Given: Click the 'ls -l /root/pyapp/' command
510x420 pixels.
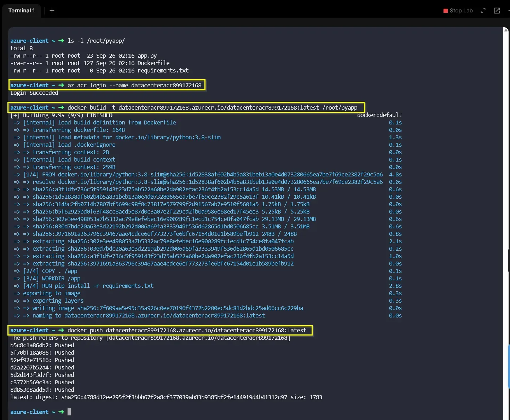Looking at the screenshot, I should [x=96, y=41].
